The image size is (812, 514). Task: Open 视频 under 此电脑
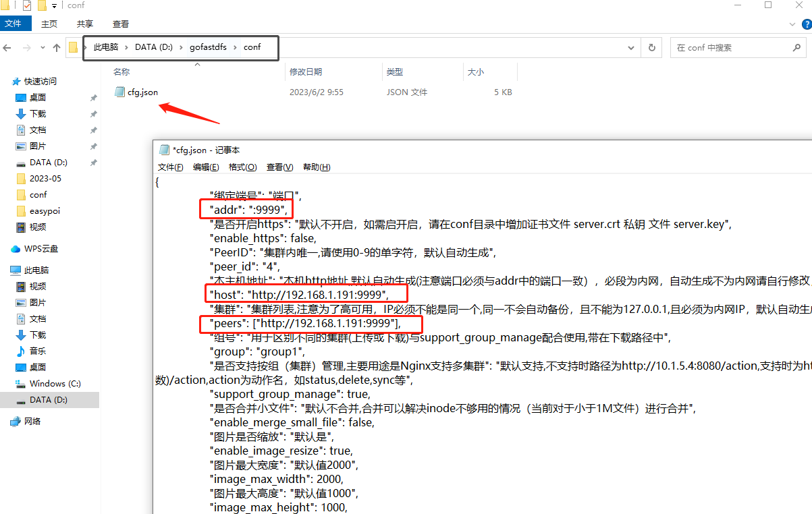point(38,286)
